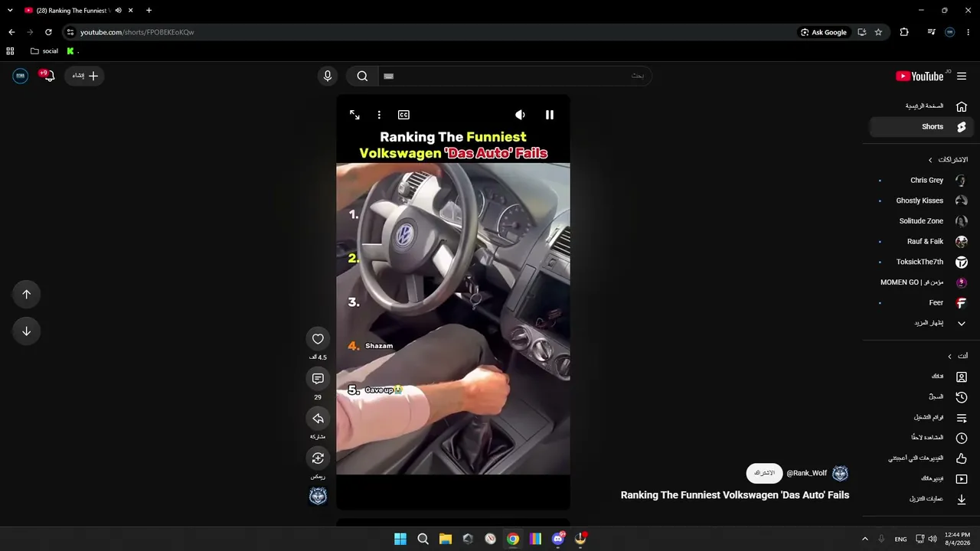Share this Short via arrow icon
Image resolution: width=980 pixels, height=551 pixels.
coord(318,419)
